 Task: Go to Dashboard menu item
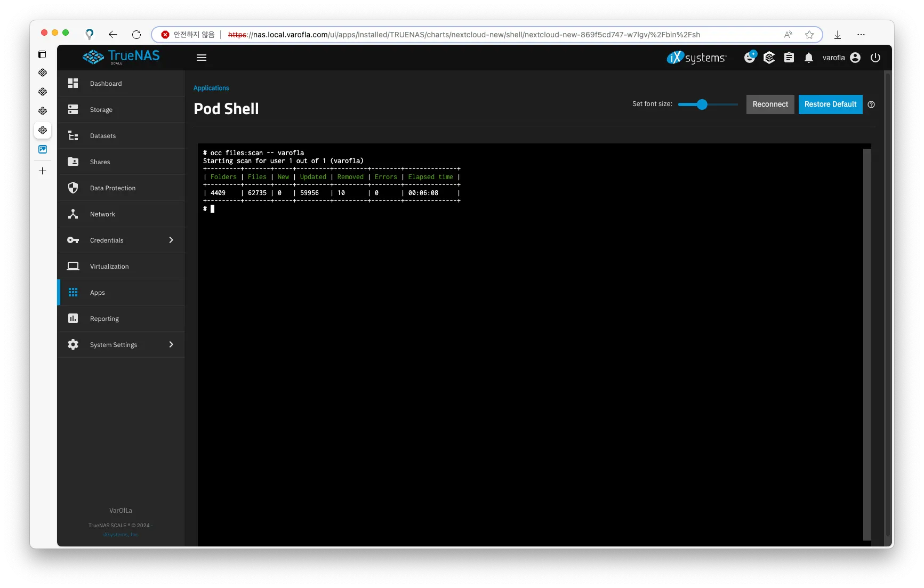(122, 84)
